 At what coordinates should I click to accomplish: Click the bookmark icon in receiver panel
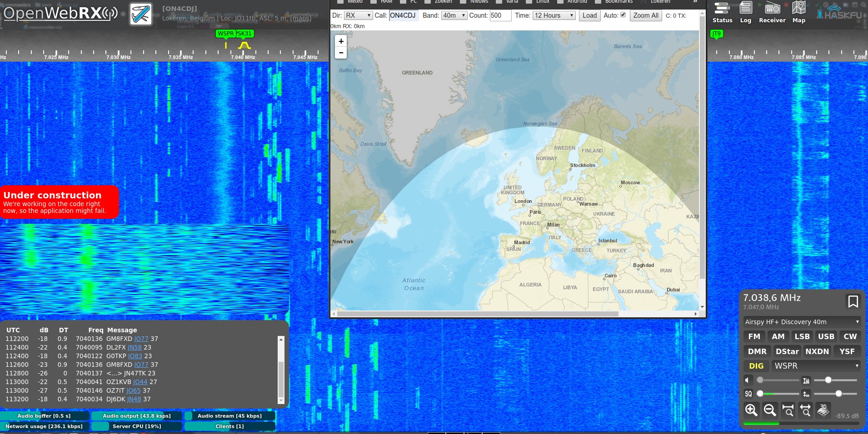[x=853, y=301]
